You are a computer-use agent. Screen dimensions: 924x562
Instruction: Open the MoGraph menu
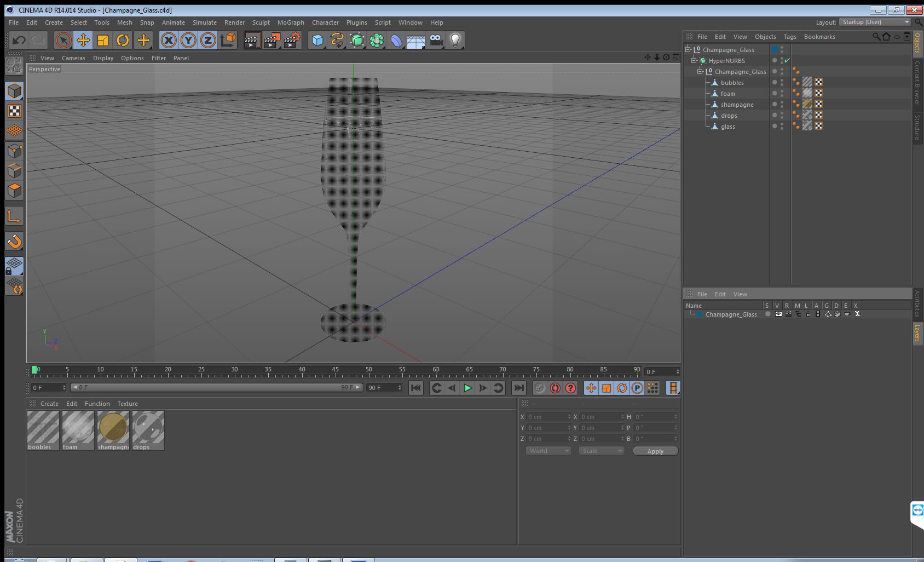click(x=291, y=22)
